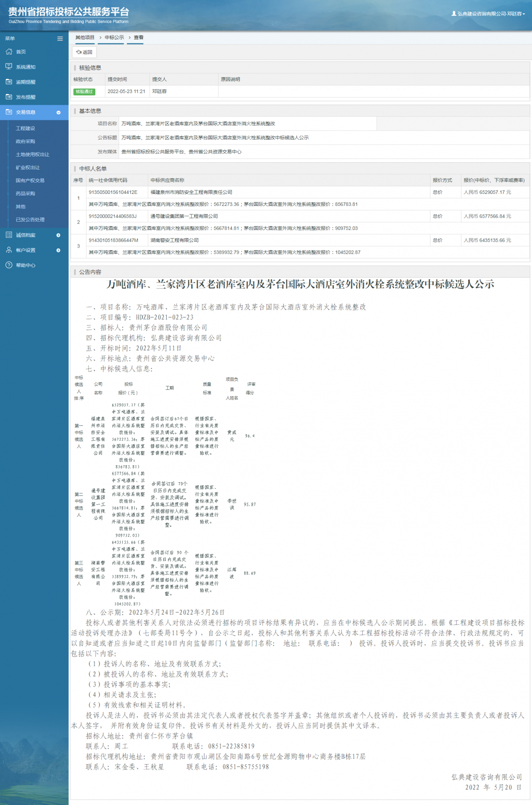Click supplier 湖南警安工程有限公司

pyautogui.click(x=175, y=240)
